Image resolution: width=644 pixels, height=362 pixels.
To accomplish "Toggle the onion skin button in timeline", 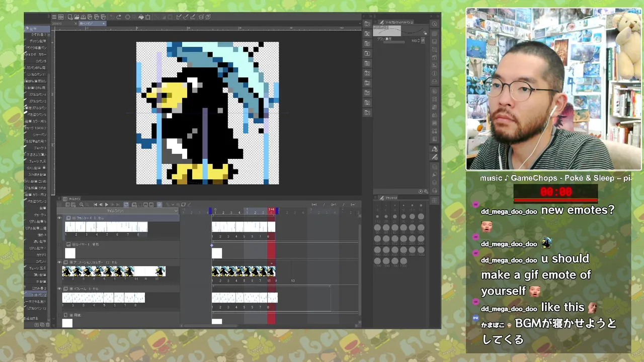I will 159,205.
